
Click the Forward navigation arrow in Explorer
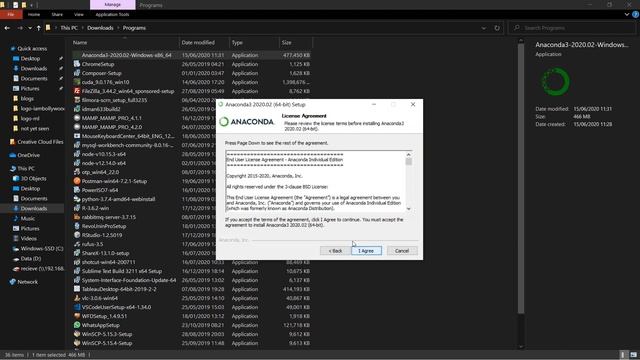tap(20, 28)
